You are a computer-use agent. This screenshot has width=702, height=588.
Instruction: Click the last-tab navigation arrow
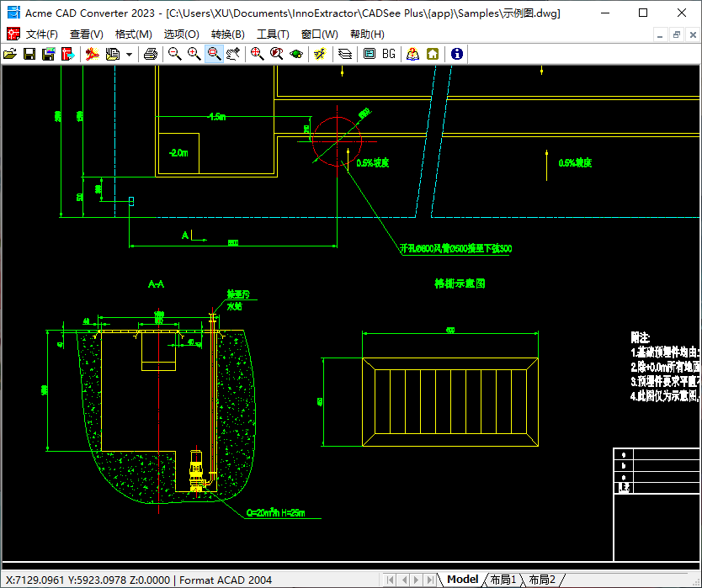pyautogui.click(x=430, y=580)
